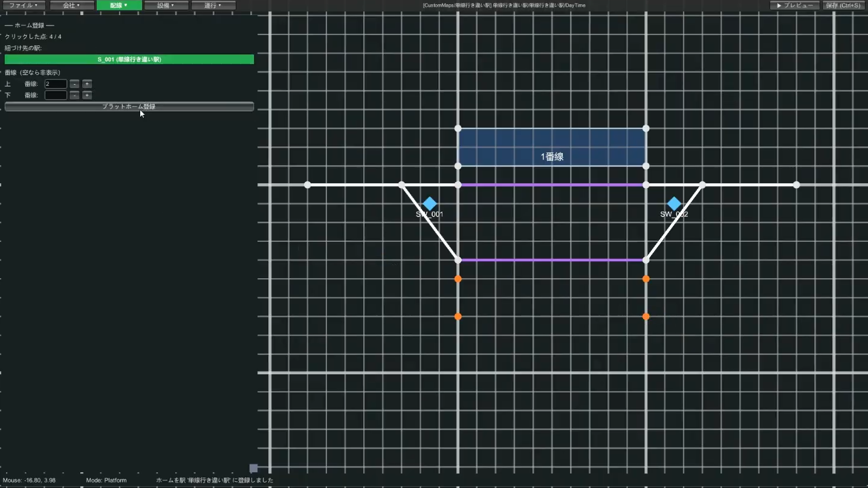The height and width of the screenshot is (488, 868).
Task: Click the lower purple track segment
Action: click(x=552, y=260)
